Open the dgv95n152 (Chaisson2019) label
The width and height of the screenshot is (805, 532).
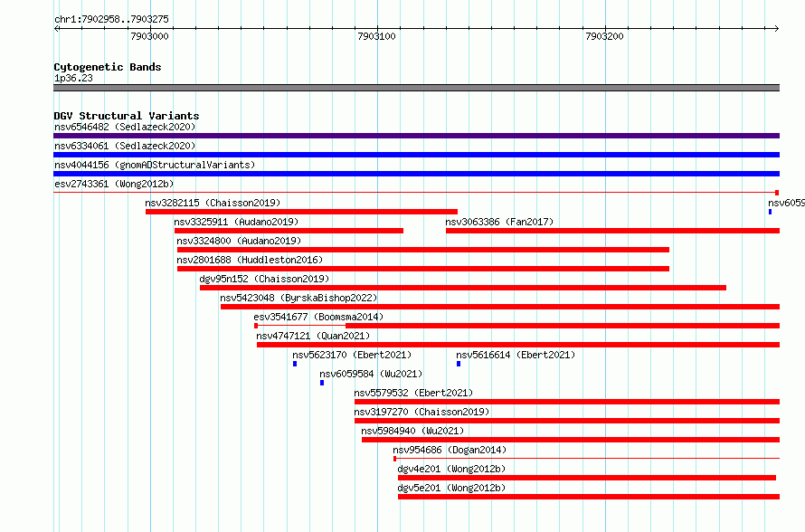point(264,279)
